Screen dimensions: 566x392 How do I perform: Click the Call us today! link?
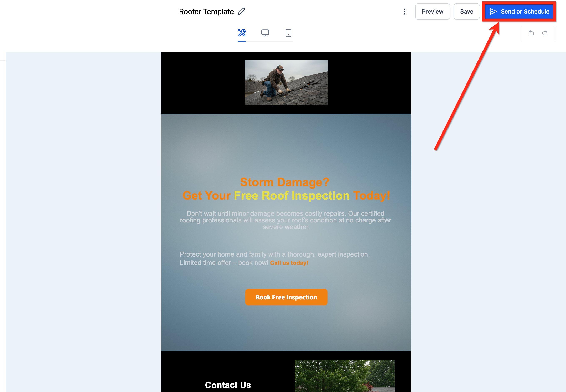pos(289,263)
